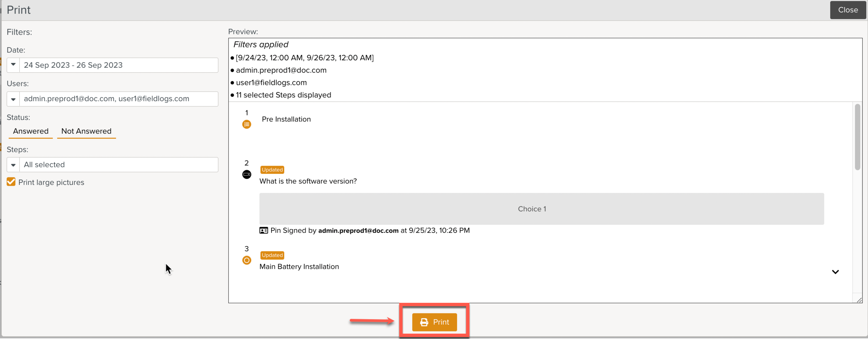Click the resize handle at preview corner
This screenshot has height=339, width=868.
click(859, 300)
